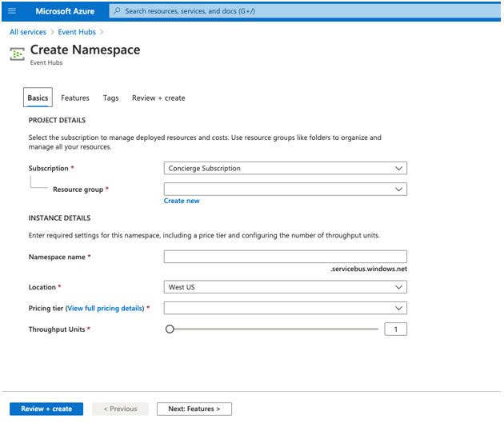504x431 pixels.
Task: Click the Namespace name field
Action: (285, 257)
